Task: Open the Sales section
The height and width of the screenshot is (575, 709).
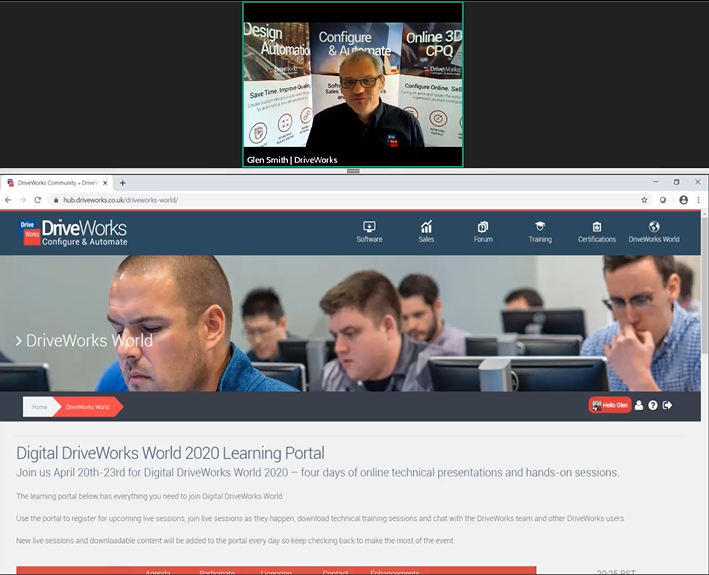Action: [x=426, y=232]
